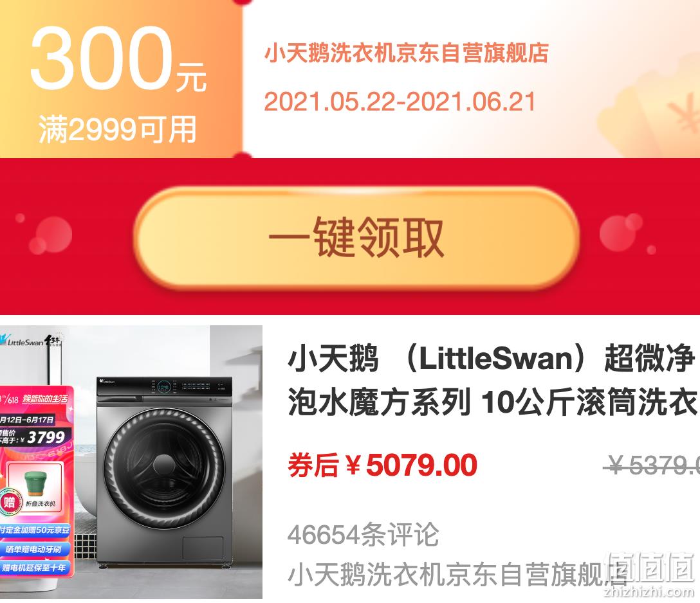Image resolution: width=700 pixels, height=603 pixels.
Task: Open the store name below the reviews count
Action: [x=457, y=574]
